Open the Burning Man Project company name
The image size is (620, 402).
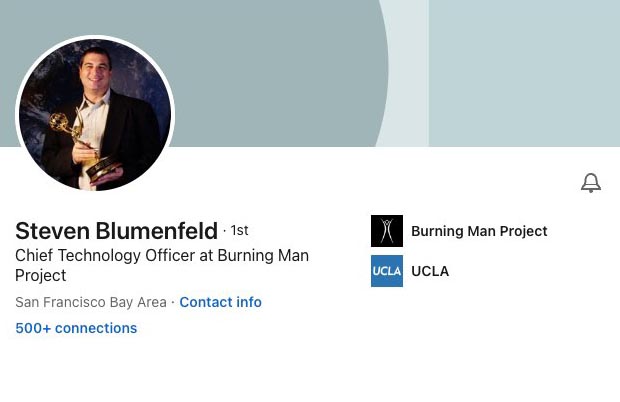pyautogui.click(x=479, y=231)
